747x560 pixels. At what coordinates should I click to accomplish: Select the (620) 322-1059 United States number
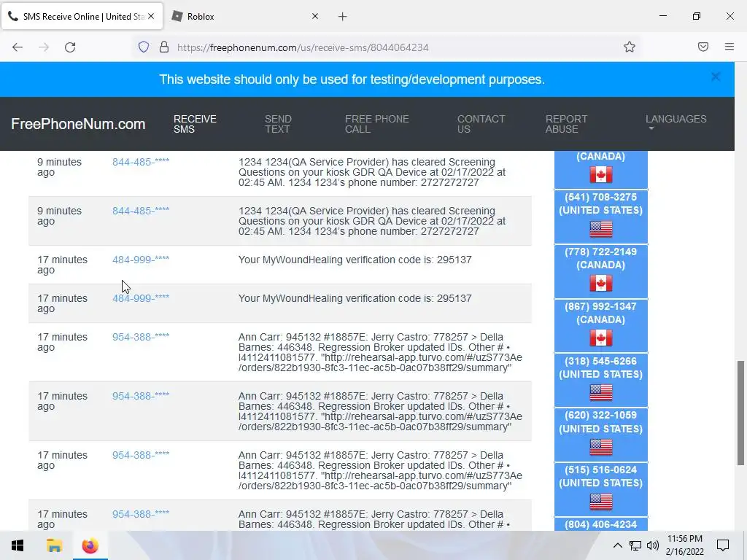[x=601, y=435]
